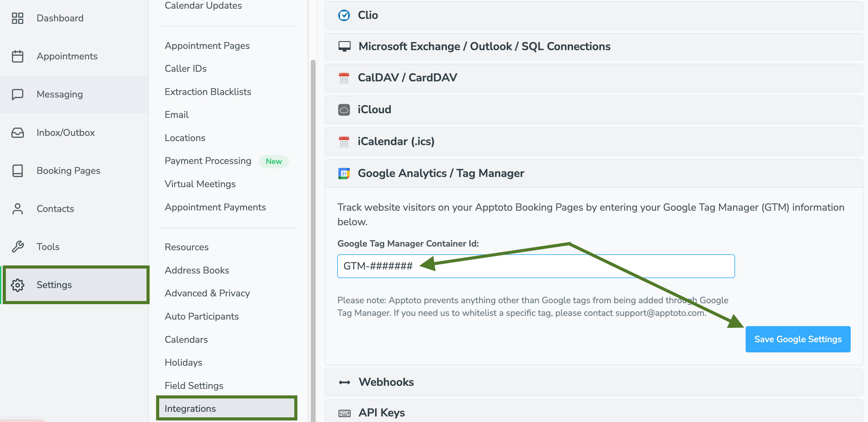The height and width of the screenshot is (422, 868).
Task: Open Dashboard from main navigation
Action: coord(74,18)
